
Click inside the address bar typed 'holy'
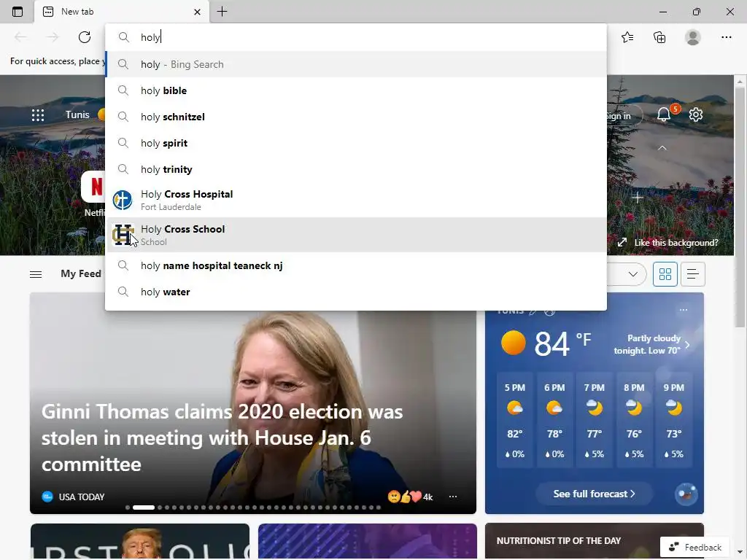356,37
